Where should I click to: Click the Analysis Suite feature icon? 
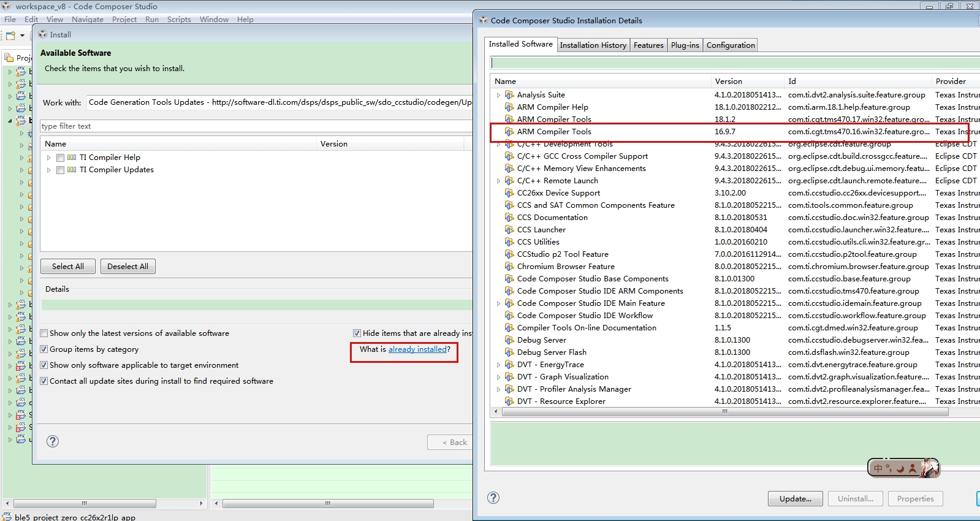point(509,95)
